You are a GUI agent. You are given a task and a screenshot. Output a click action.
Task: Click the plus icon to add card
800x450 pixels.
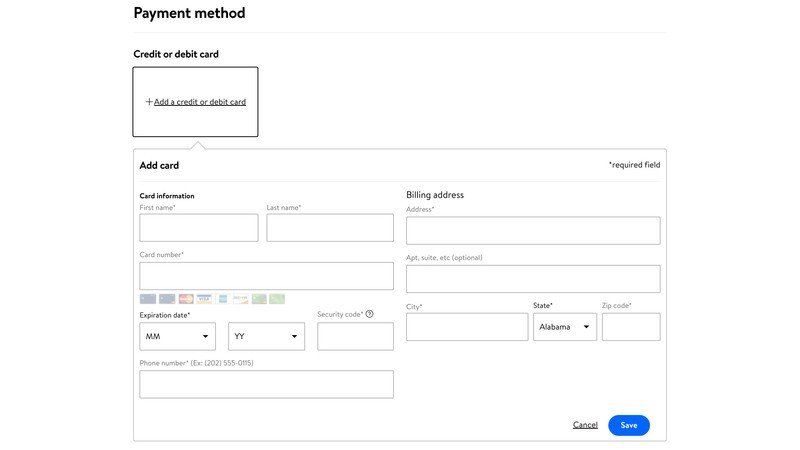(149, 102)
